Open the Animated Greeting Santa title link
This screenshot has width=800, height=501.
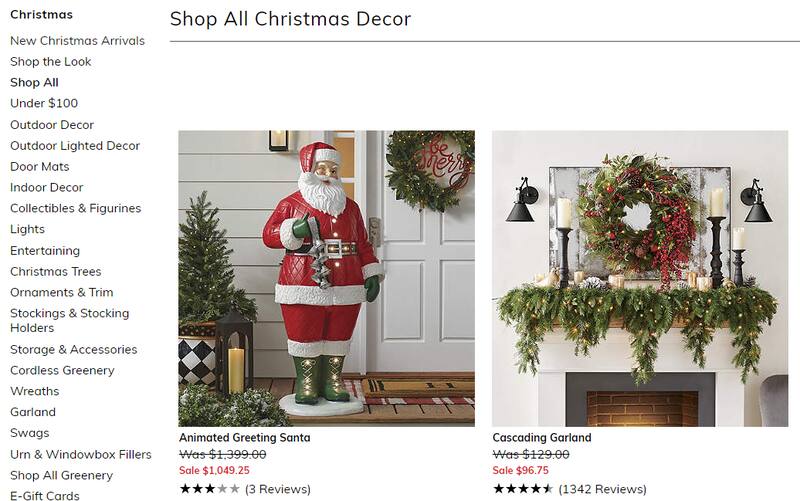244,437
